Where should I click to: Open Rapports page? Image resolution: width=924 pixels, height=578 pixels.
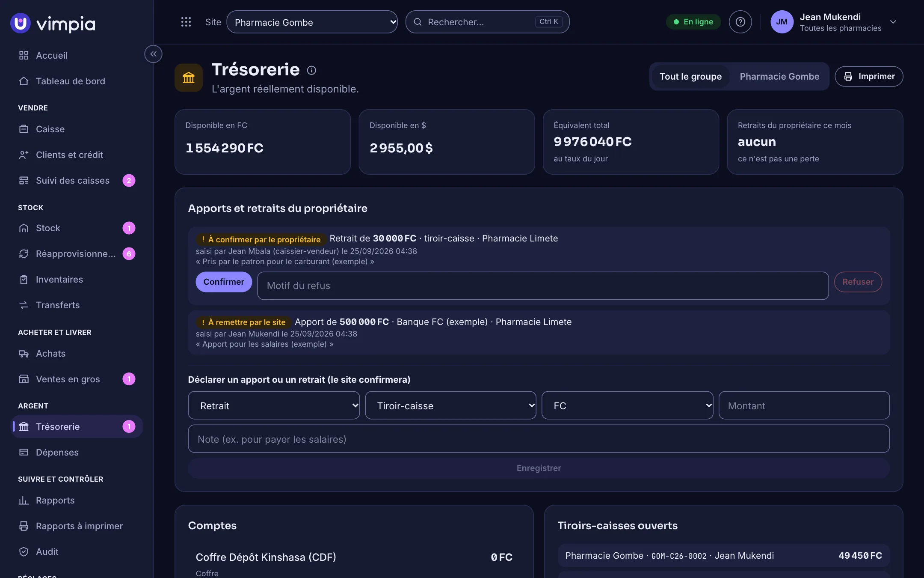pyautogui.click(x=76, y=500)
